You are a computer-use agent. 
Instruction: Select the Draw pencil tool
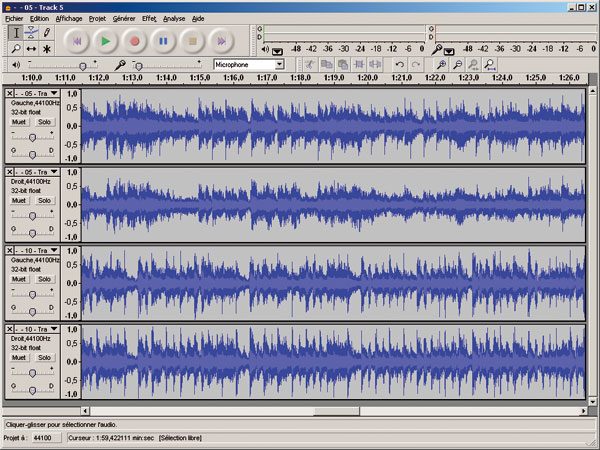coord(46,32)
